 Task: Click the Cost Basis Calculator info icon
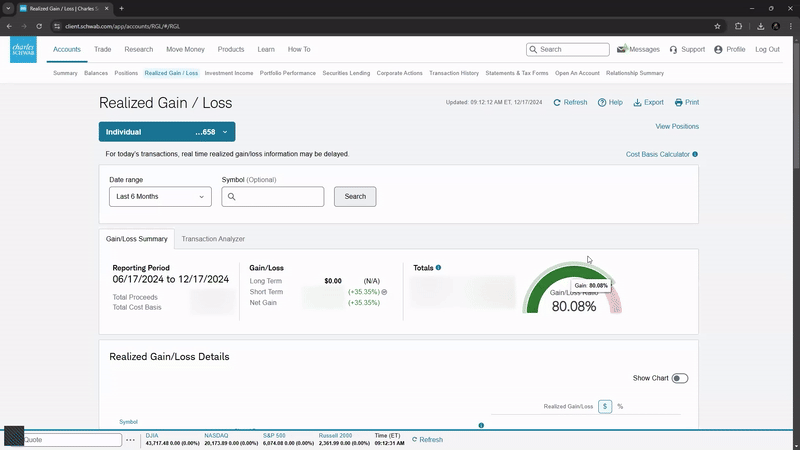click(695, 154)
